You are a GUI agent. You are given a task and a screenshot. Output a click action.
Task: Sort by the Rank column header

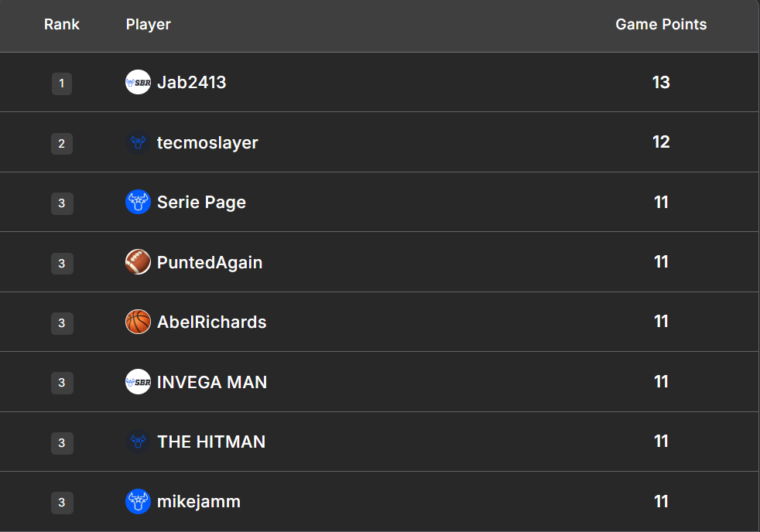(62, 25)
